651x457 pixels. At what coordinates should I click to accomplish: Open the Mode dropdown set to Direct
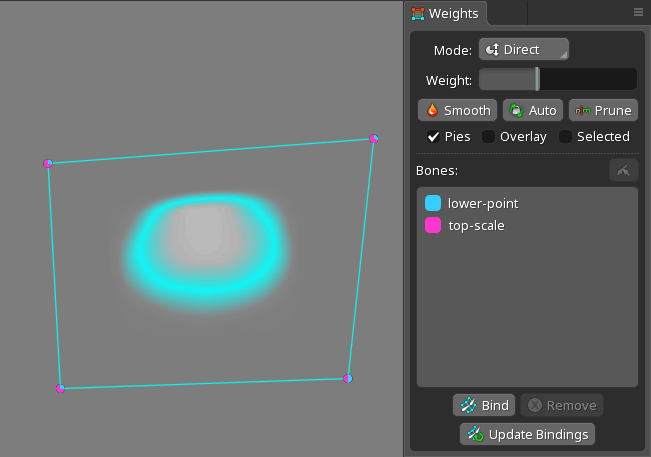pyautogui.click(x=523, y=50)
